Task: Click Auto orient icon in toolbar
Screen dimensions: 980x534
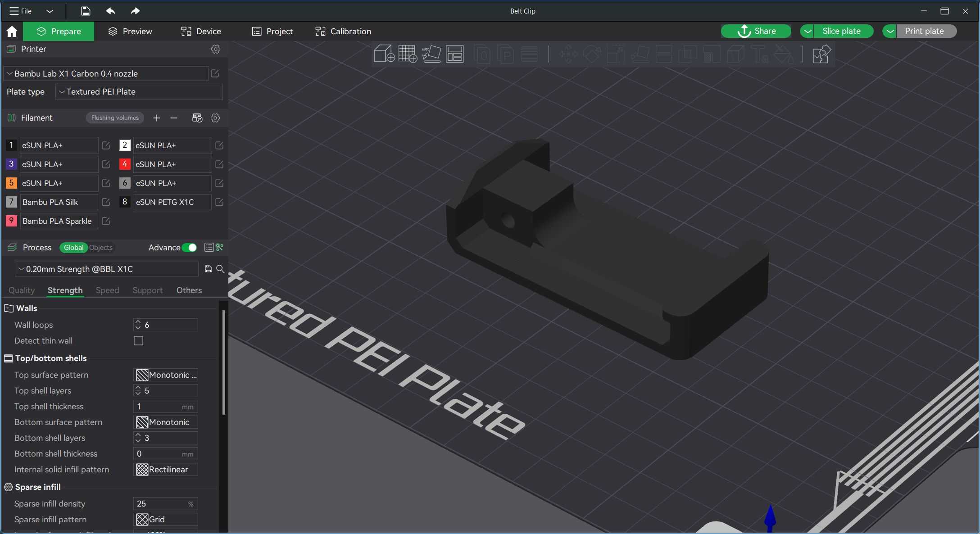Action: coord(431,54)
